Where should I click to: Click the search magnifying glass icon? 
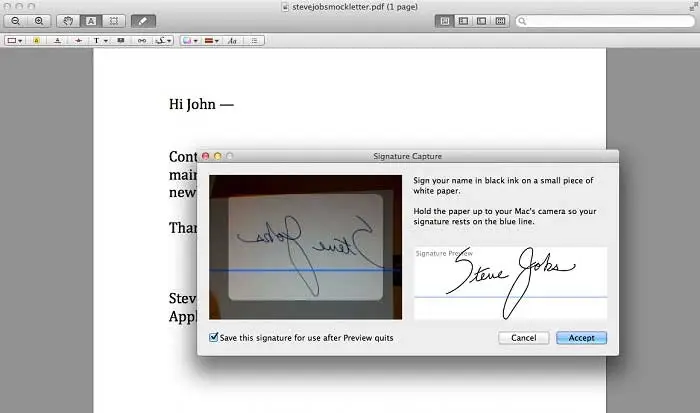(522, 21)
